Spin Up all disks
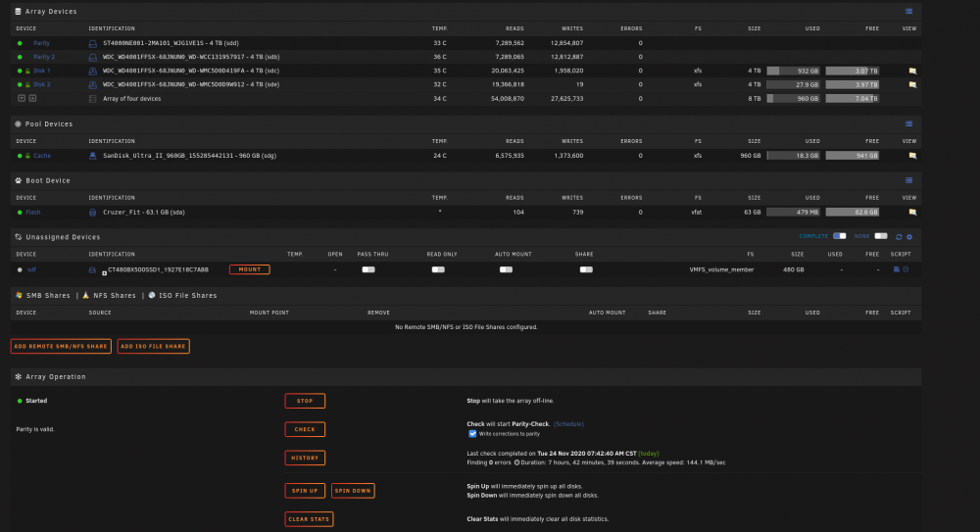This screenshot has height=532, width=980. 305,491
